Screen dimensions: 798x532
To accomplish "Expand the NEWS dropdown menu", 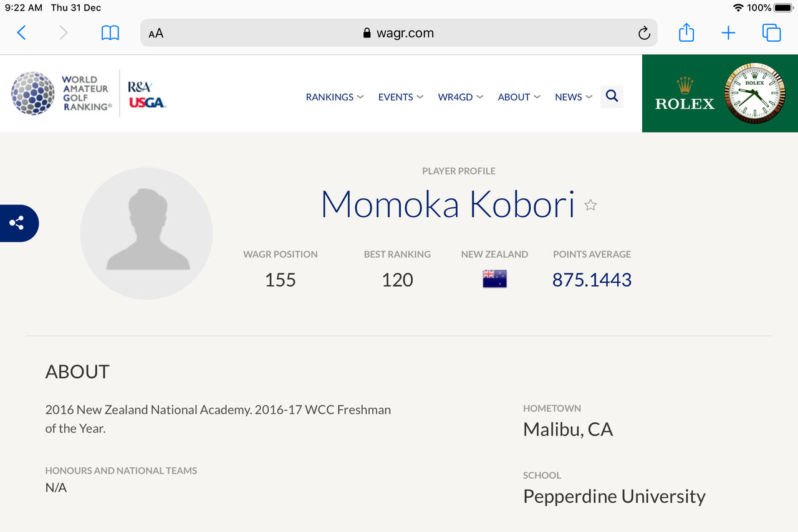I will click(574, 97).
